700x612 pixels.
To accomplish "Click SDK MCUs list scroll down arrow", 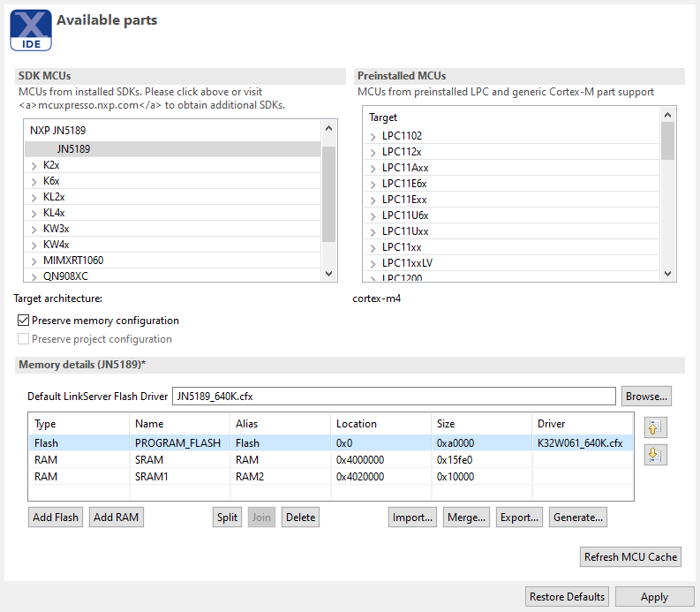I will [328, 274].
